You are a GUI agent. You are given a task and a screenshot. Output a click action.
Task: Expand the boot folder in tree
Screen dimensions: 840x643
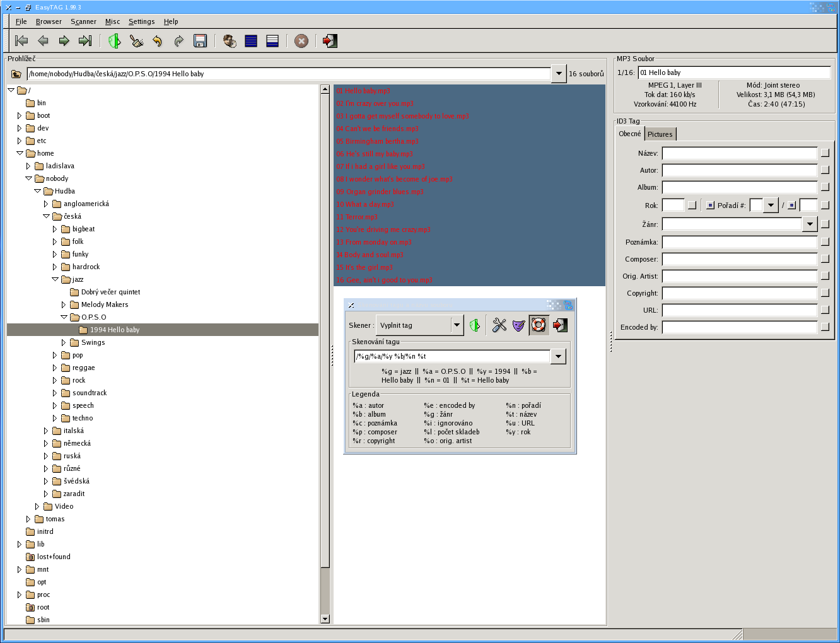pyautogui.click(x=20, y=115)
